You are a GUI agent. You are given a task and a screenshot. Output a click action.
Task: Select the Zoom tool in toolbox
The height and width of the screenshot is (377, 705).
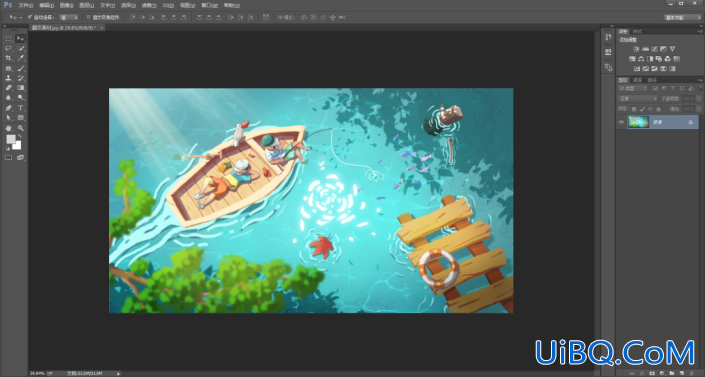coord(21,128)
